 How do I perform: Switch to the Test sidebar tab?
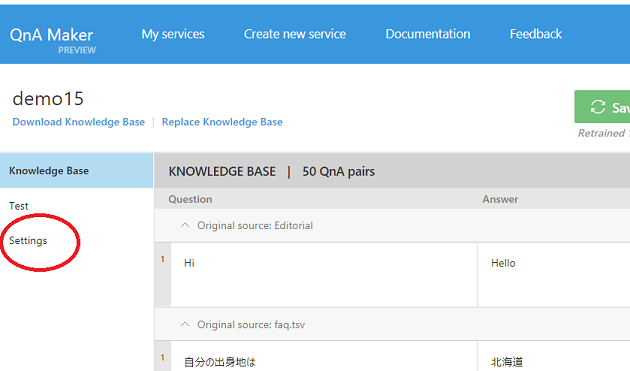click(x=18, y=206)
